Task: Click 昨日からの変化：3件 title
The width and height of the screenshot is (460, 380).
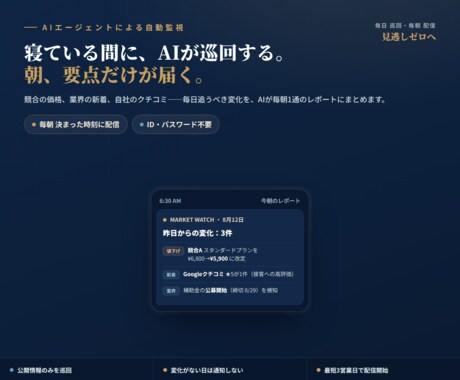Action: 197,233
